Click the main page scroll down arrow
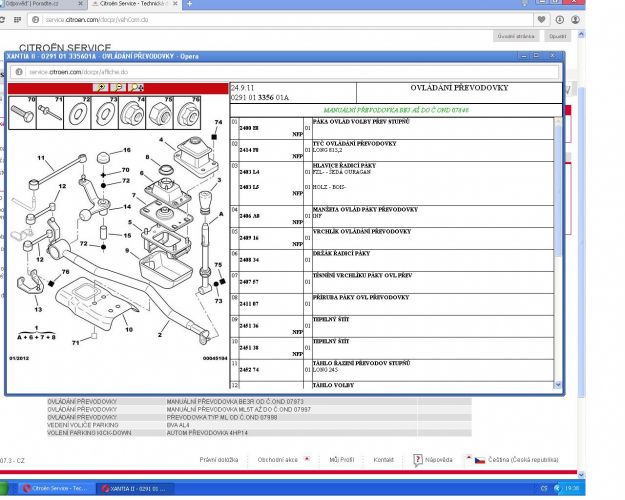The height and width of the screenshot is (500, 625). (581, 475)
